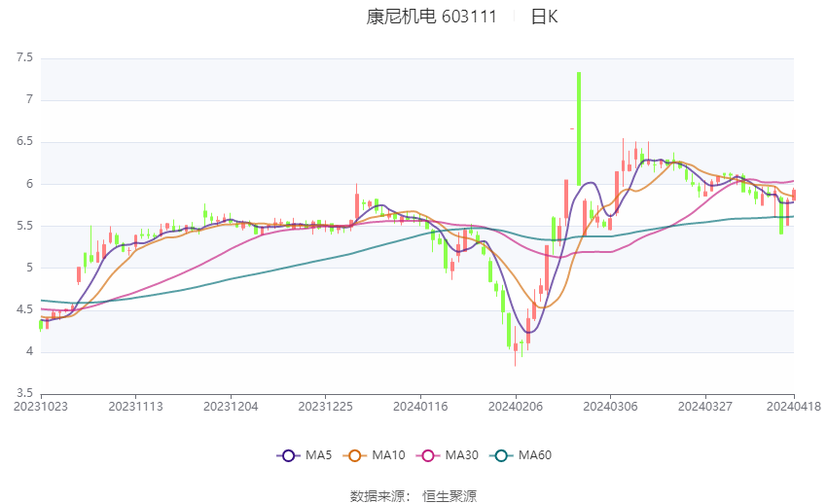Click the 恒生聚源 data source name
This screenshot has height=504, width=827.
(x=449, y=496)
